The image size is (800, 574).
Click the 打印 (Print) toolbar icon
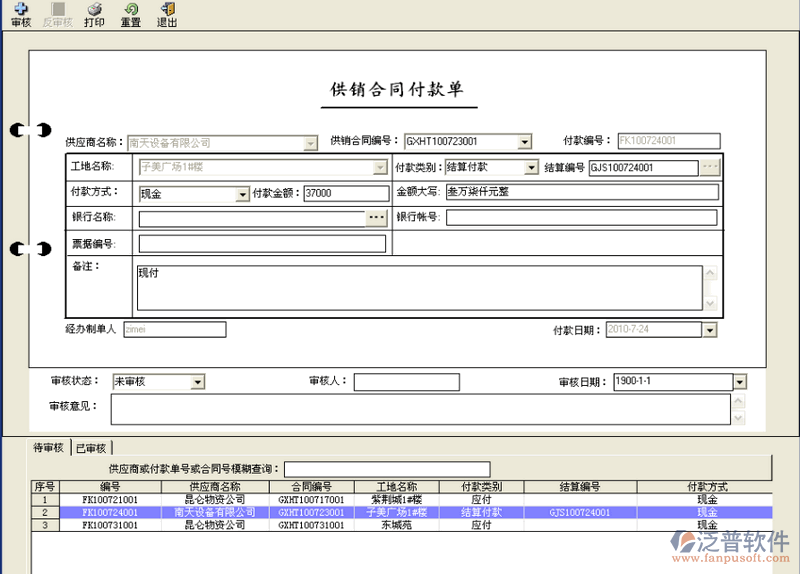(x=94, y=14)
